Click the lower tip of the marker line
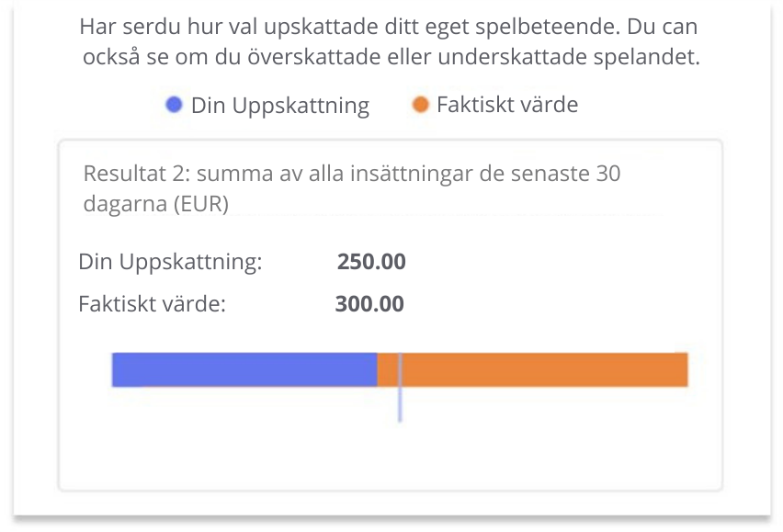 pos(400,420)
